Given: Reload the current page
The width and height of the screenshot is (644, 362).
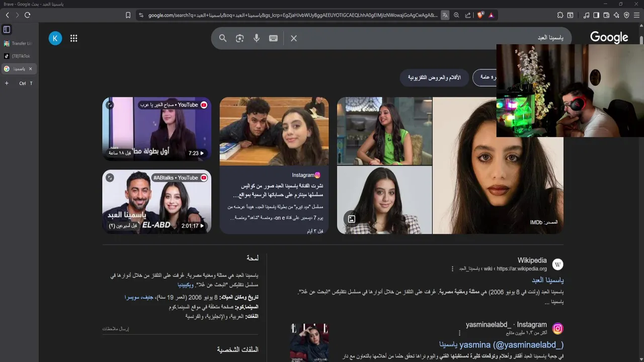Looking at the screenshot, I should coord(27,15).
